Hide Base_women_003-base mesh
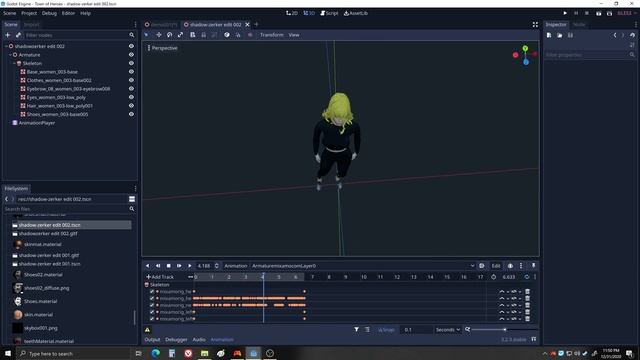640x360 pixels. (131, 72)
